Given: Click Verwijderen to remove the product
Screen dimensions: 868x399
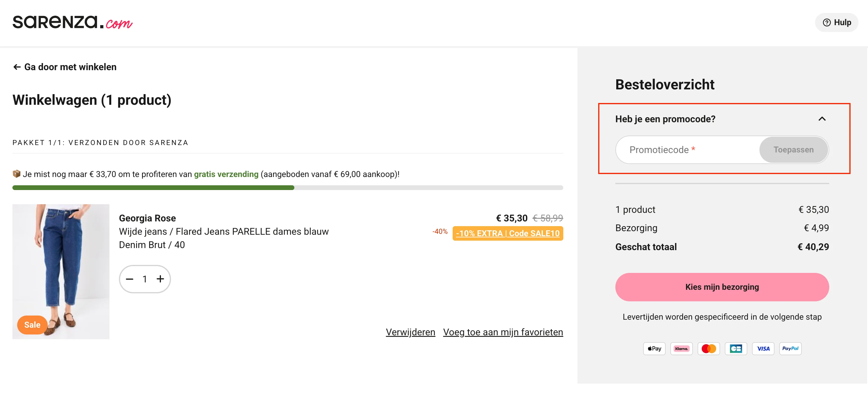Looking at the screenshot, I should point(410,332).
